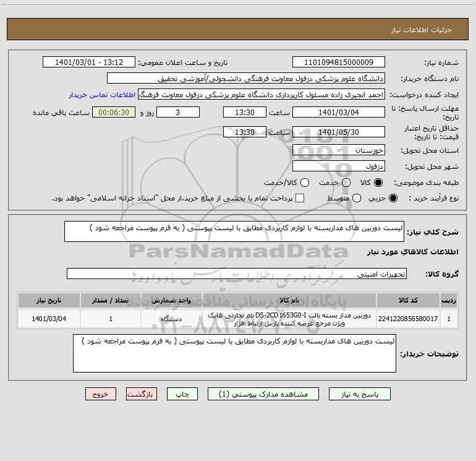Click the response deadline time 13:30 field
The image size is (476, 461).
coord(245,112)
